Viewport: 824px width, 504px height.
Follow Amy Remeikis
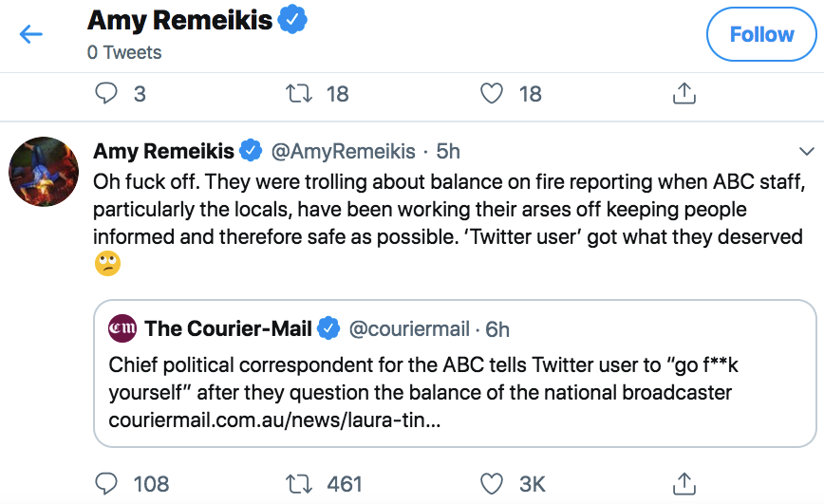pyautogui.click(x=761, y=35)
